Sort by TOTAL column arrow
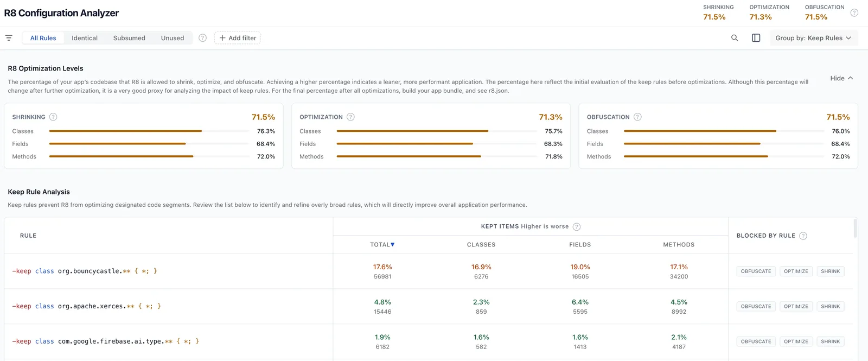 coord(393,245)
